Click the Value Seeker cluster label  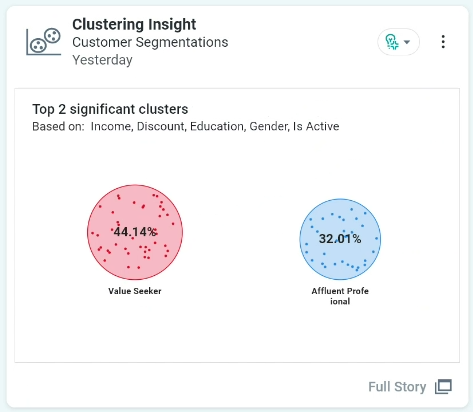pyautogui.click(x=135, y=291)
